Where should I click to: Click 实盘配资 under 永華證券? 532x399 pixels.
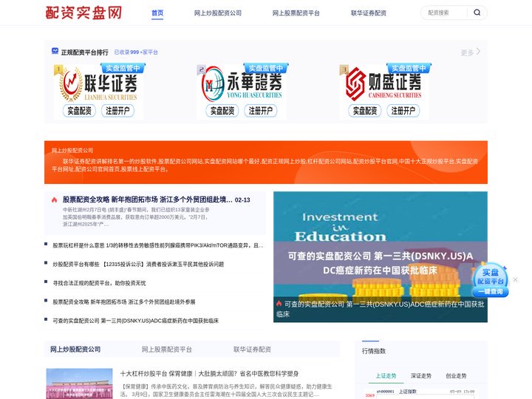(x=222, y=111)
